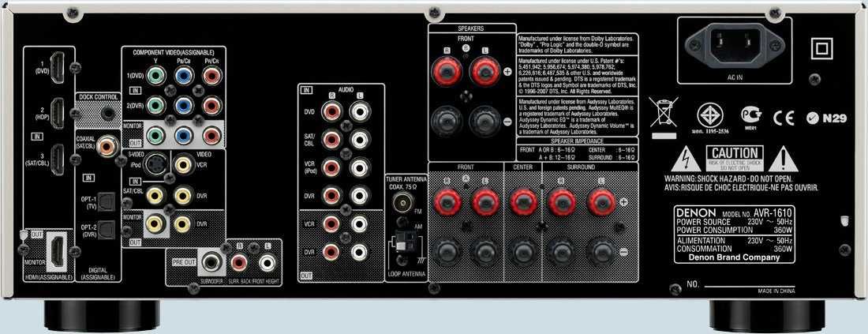868x334 pixels.
Task: Click the AVR-1610 model number text
Action: (774, 214)
